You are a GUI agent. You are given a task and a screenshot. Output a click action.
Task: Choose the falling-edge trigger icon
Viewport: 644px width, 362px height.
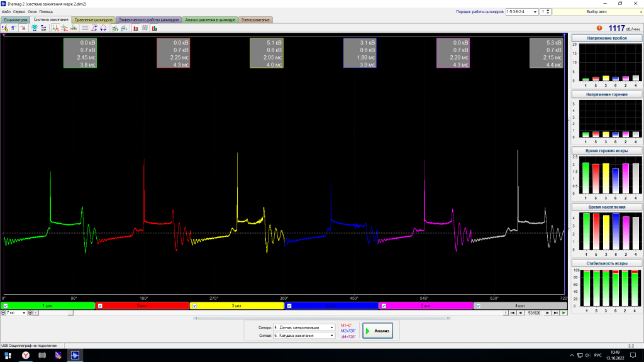click(23, 28)
